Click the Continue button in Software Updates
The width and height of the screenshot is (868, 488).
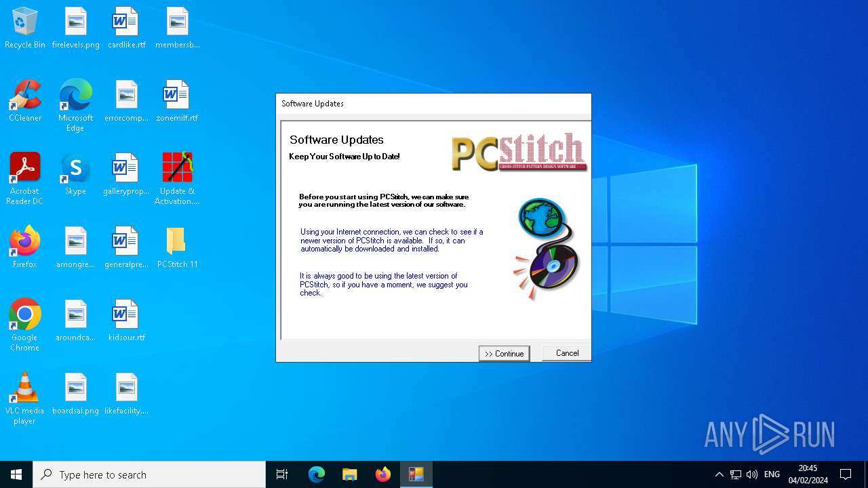pos(504,353)
